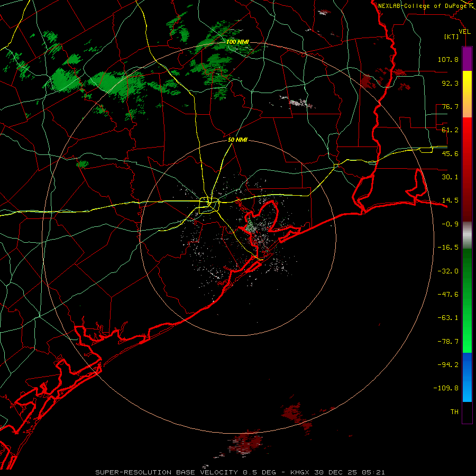
Task: Click the 107.8 velocity legend value
Action: click(x=448, y=59)
